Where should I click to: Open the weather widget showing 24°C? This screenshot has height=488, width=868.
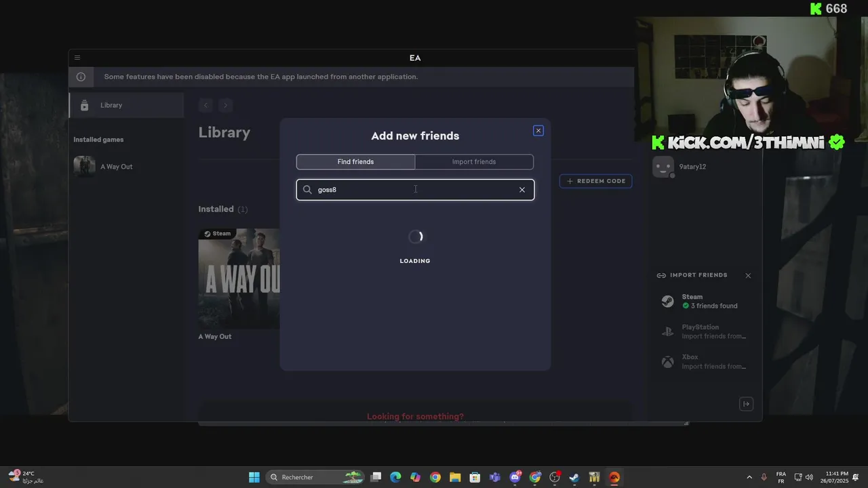[26, 477]
